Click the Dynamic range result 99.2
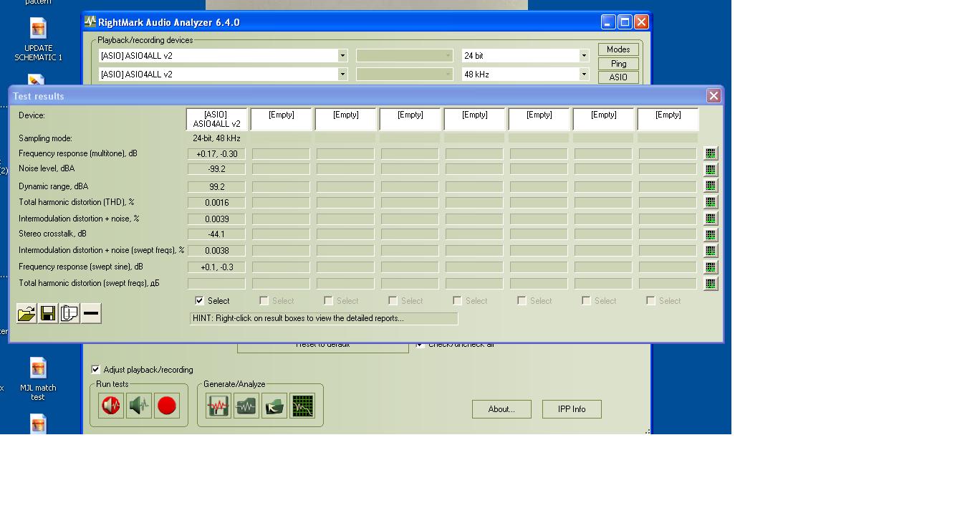This screenshot has height=526, width=980. [216, 186]
